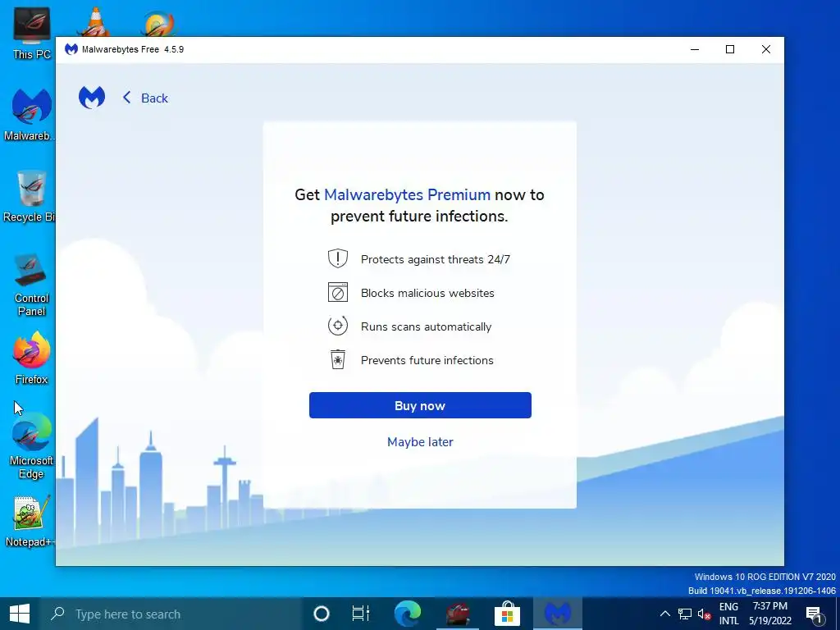The width and height of the screenshot is (840, 630).
Task: Click the Buy now button
Action: pyautogui.click(x=420, y=405)
